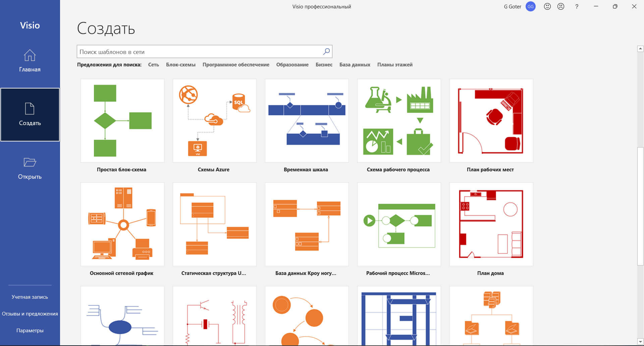This screenshot has width=644, height=346.
Task: Click the G Goter user name
Action: pos(513,7)
